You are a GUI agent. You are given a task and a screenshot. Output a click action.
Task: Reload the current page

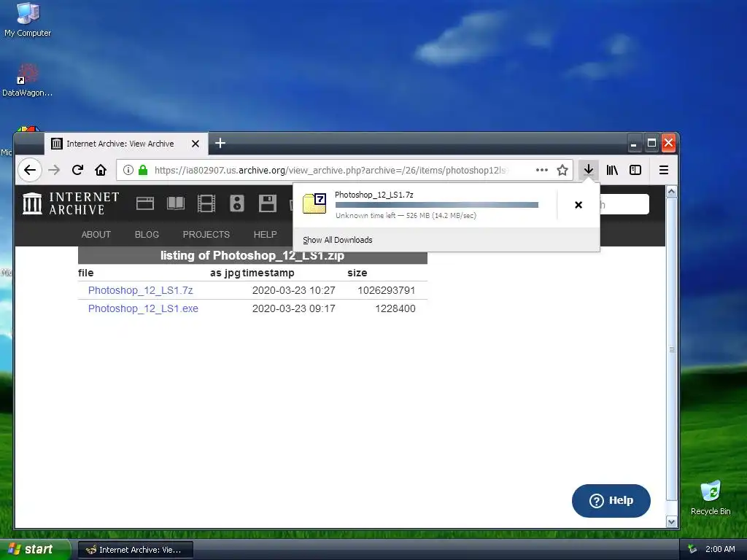[x=77, y=170]
